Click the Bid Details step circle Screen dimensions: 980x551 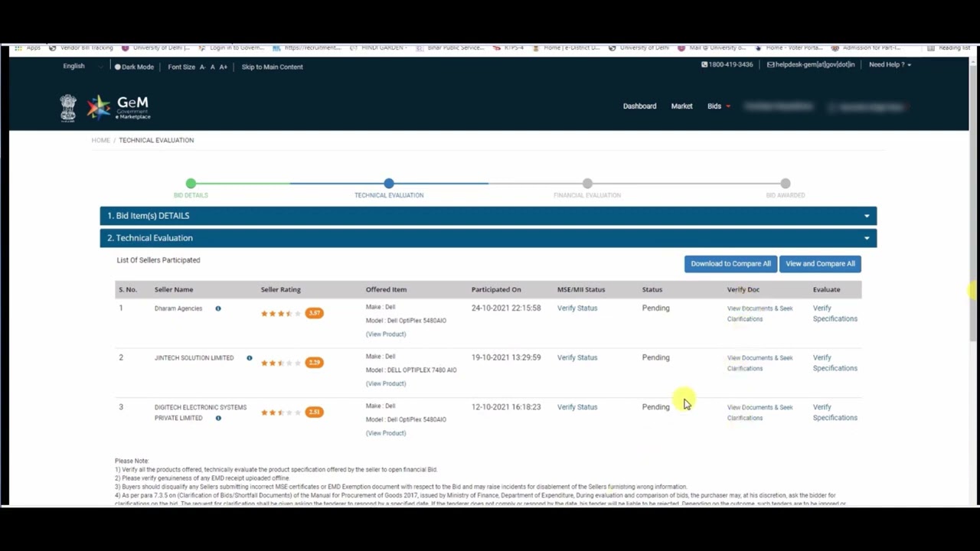(x=191, y=184)
